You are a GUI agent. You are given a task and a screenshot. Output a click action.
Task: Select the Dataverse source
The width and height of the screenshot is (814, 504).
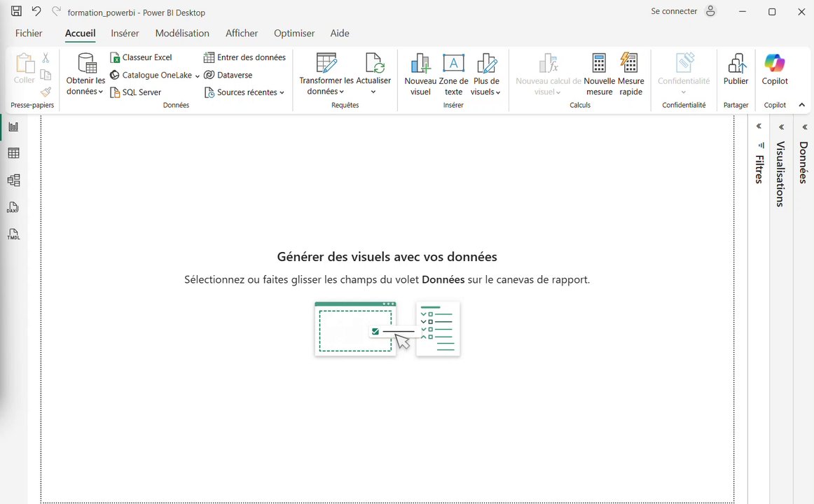click(228, 75)
